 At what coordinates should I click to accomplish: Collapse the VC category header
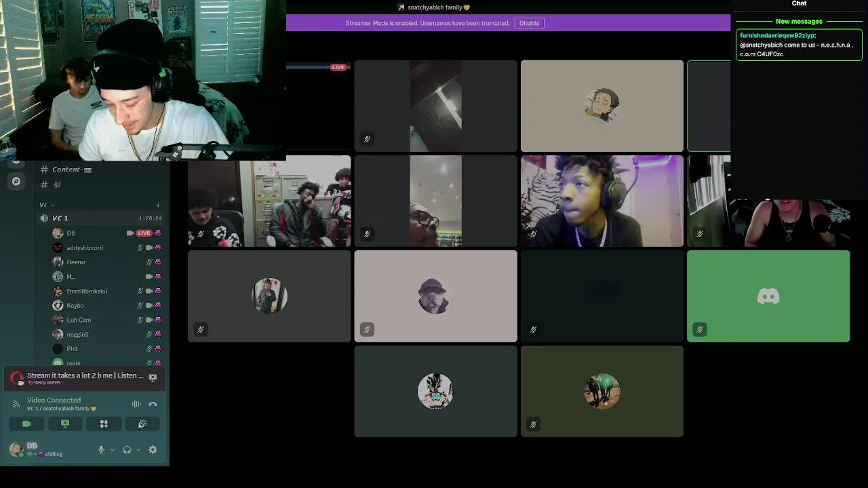[47, 205]
